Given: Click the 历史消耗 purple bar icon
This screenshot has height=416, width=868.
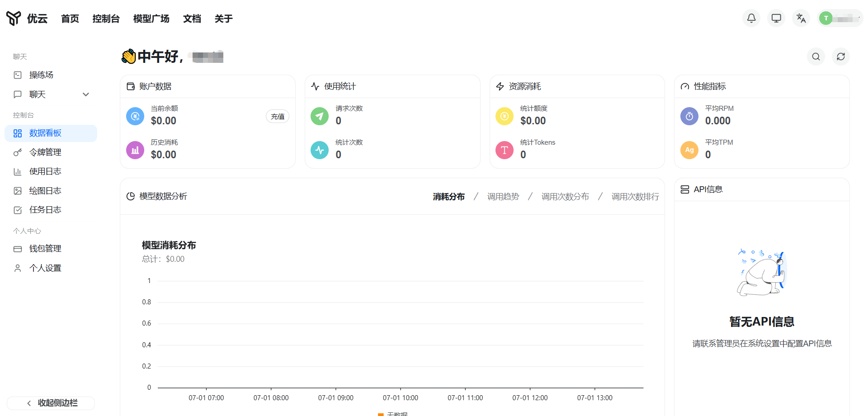Looking at the screenshot, I should [135, 150].
